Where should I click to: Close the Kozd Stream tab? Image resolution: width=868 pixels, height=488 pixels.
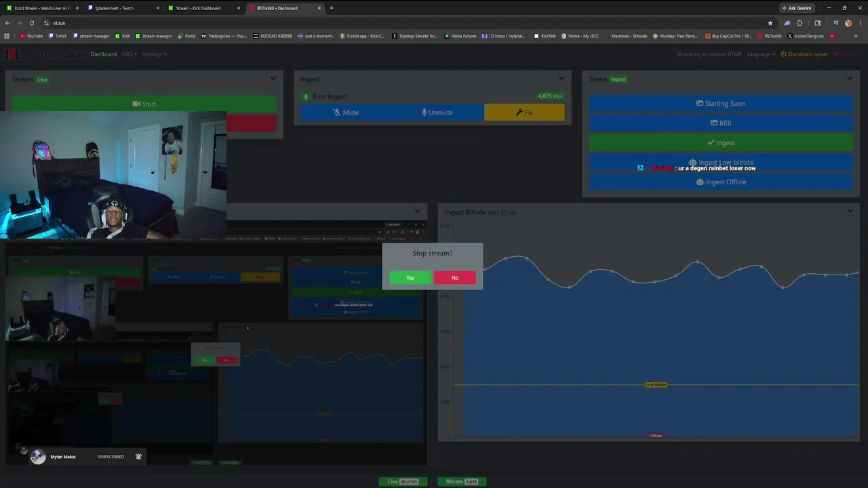tap(77, 8)
